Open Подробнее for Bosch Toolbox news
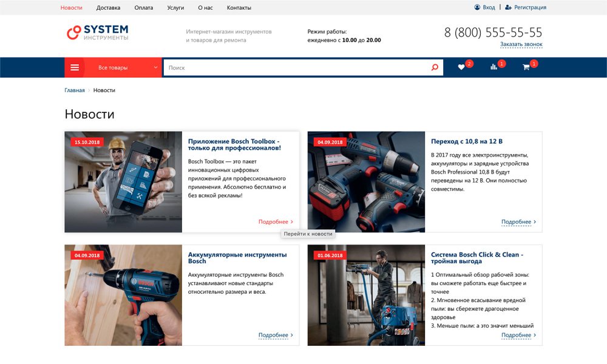The height and width of the screenshot is (364, 607). coord(275,222)
